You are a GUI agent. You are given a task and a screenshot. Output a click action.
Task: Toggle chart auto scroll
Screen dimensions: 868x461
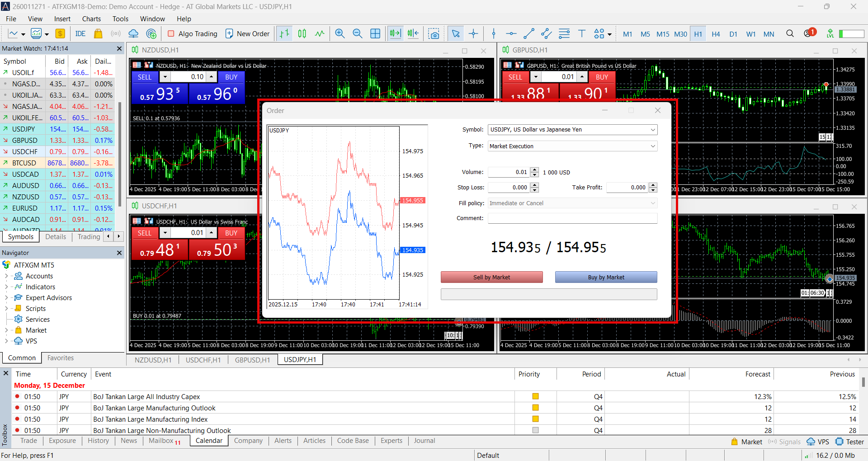coord(395,33)
